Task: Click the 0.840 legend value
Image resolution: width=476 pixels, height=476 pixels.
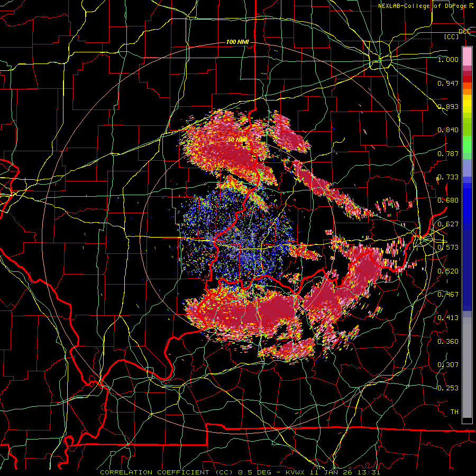Action: point(448,130)
